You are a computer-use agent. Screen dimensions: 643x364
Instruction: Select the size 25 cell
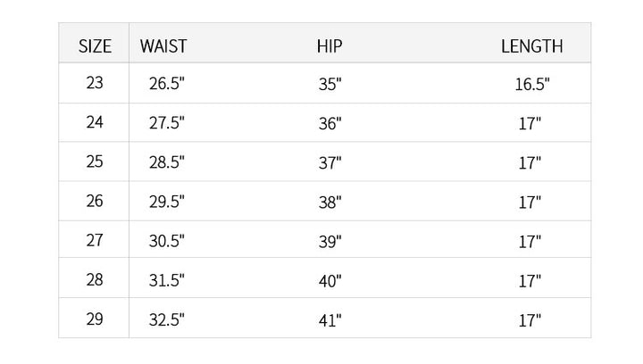pos(95,161)
